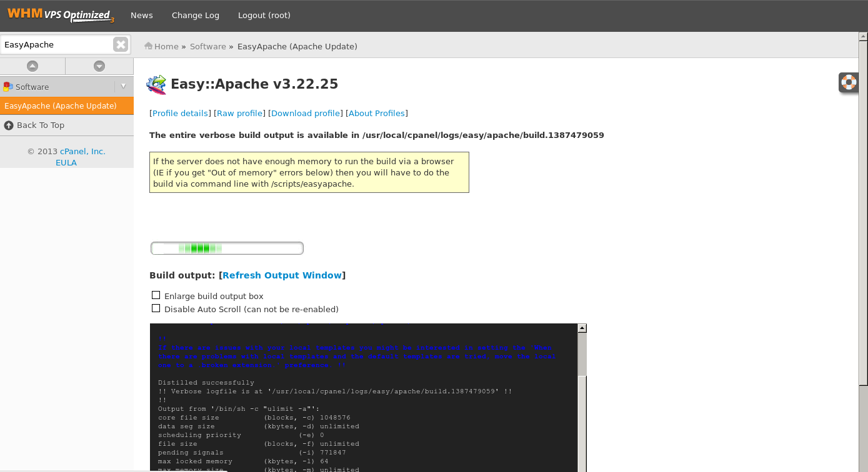Open the life preserver help icon
This screenshot has height=472, width=868.
848,82
